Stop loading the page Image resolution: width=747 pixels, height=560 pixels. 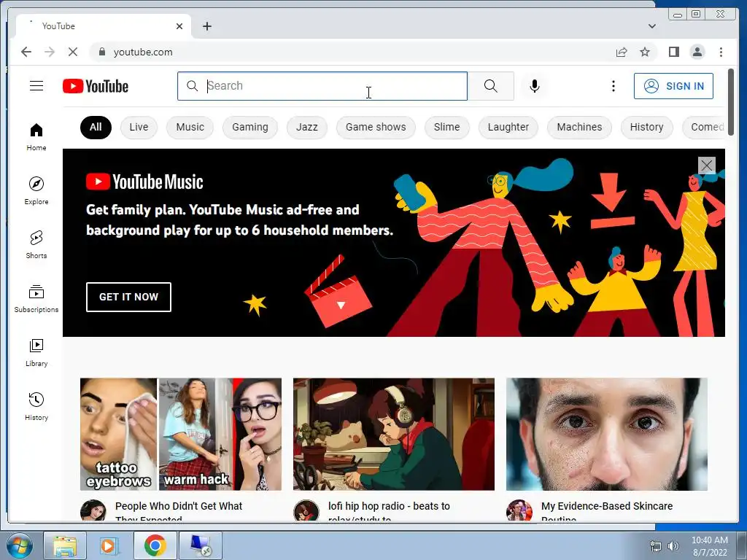click(72, 52)
